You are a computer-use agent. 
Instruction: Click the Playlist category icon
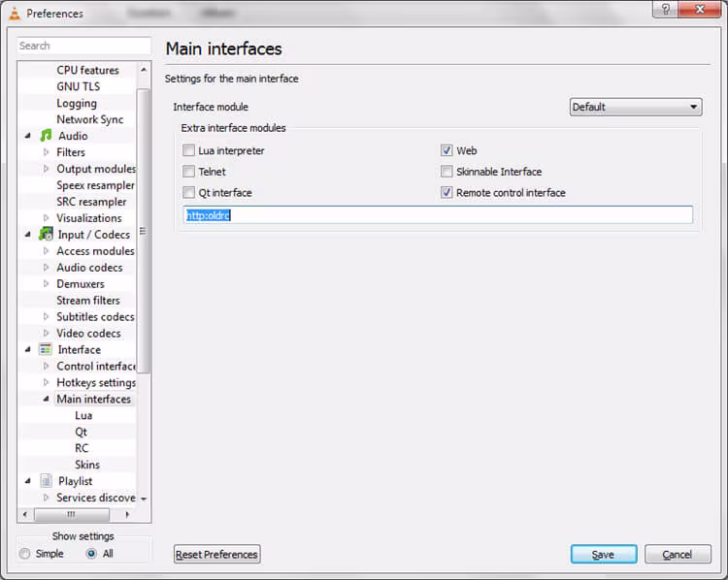pos(46,481)
